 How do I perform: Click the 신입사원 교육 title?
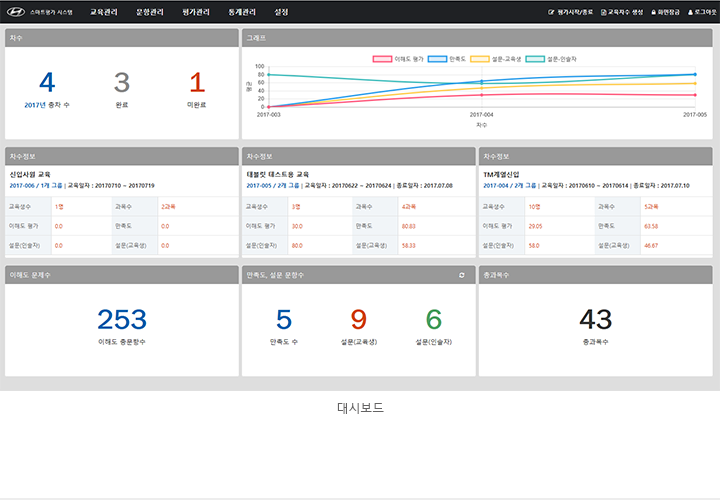point(30,174)
